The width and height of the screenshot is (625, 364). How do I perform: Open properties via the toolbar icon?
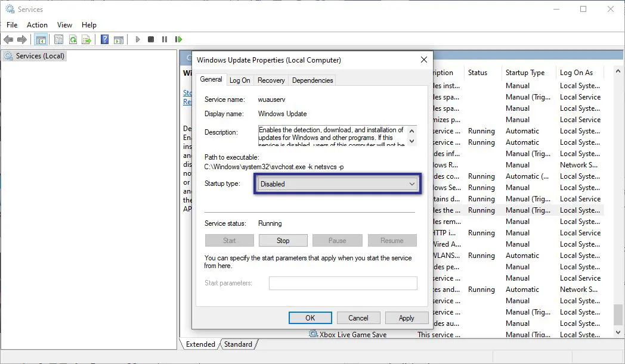pos(58,39)
